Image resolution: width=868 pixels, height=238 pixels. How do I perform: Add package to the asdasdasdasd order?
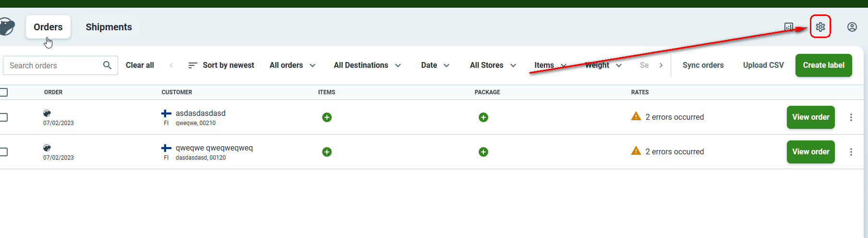pos(483,117)
